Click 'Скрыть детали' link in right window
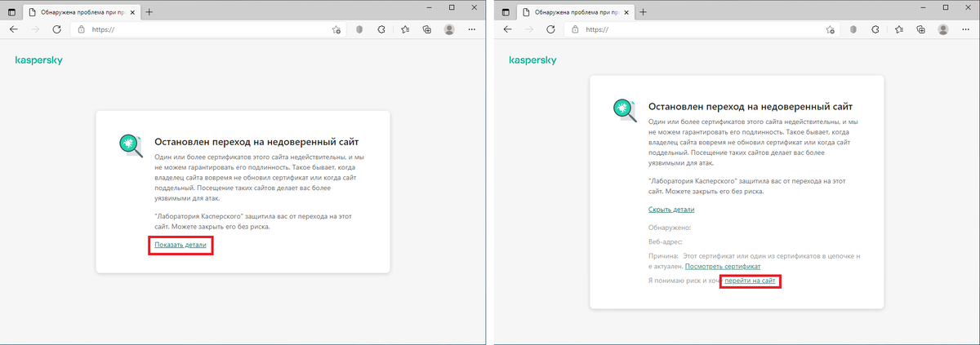Screen dimensions: 980x345 (672, 210)
